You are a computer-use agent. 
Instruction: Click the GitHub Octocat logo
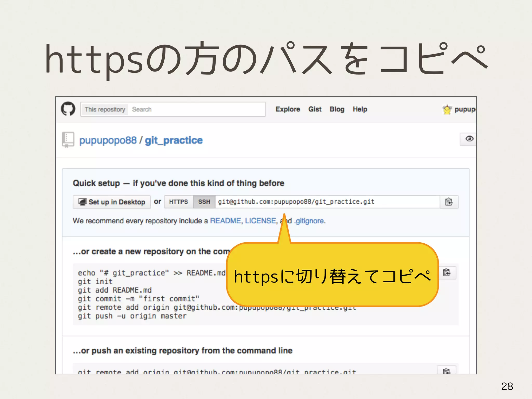[68, 109]
